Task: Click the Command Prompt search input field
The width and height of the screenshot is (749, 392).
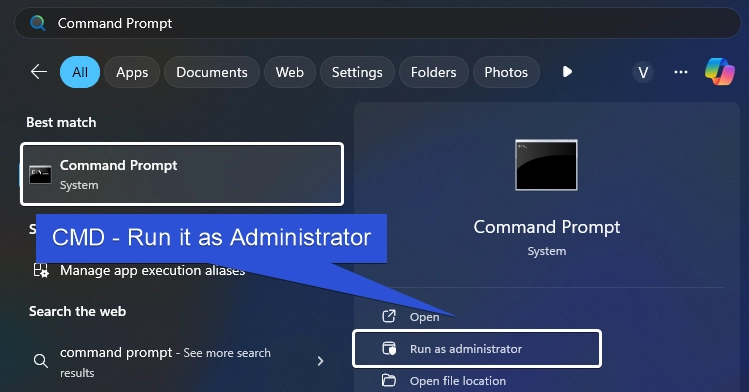Action: point(377,23)
